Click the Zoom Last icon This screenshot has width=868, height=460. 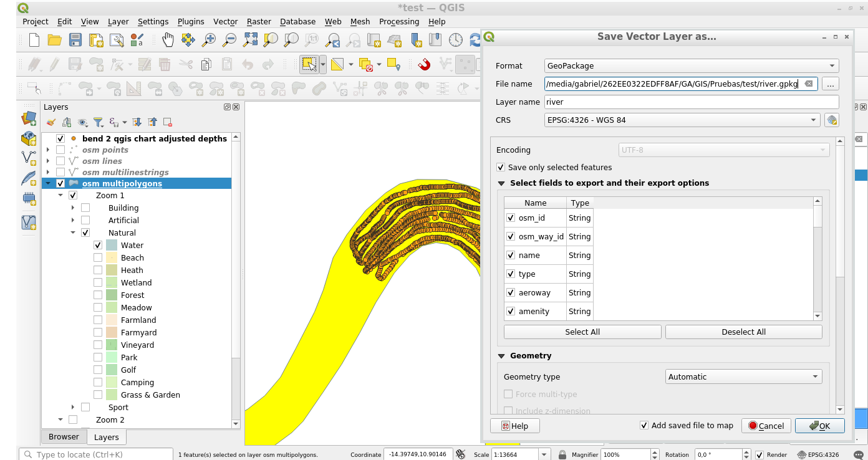[x=333, y=40]
